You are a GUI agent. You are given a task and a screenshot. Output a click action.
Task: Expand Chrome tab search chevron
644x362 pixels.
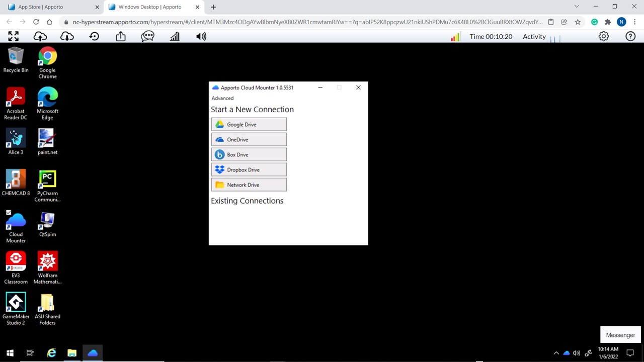click(x=577, y=7)
